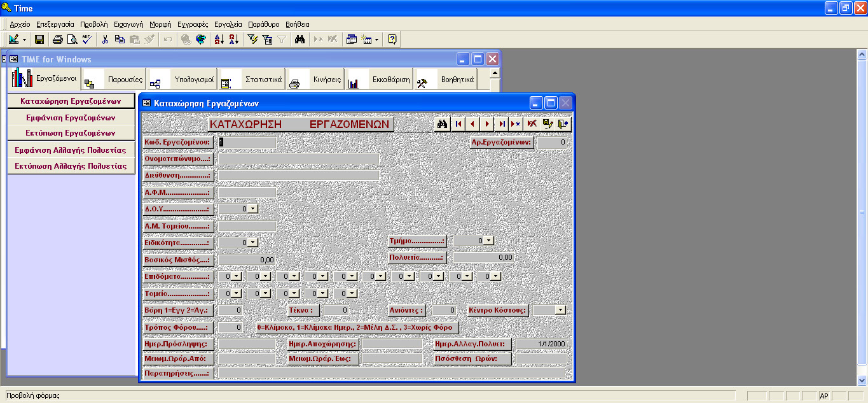Viewport: 868px width, 403px height.
Task: Click Εμφάνιση Εργαζομένων button
Action: pos(71,117)
